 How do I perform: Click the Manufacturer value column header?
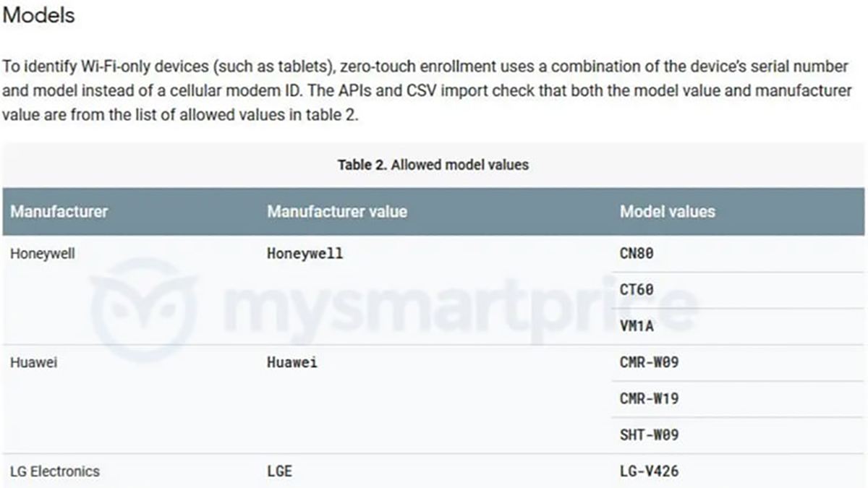336,212
